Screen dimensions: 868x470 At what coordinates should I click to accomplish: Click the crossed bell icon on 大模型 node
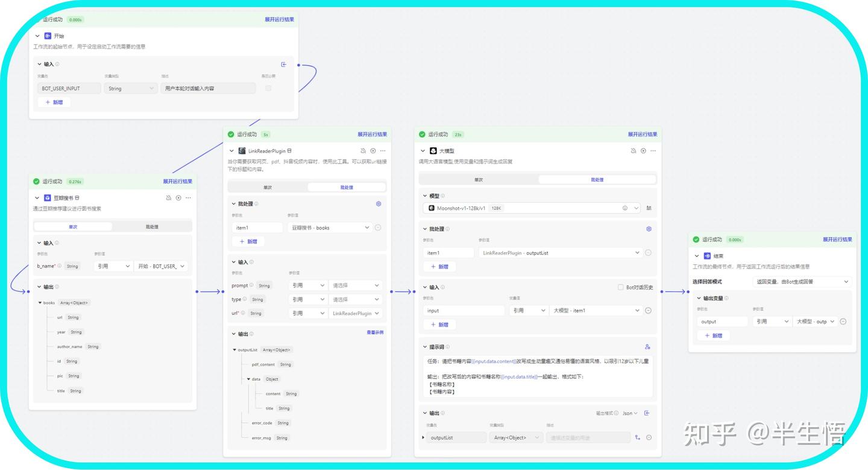coord(634,151)
